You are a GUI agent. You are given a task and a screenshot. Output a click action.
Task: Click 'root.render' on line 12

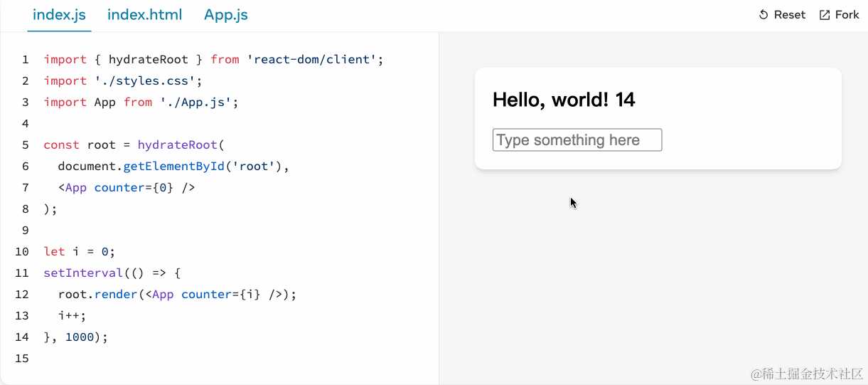(97, 295)
